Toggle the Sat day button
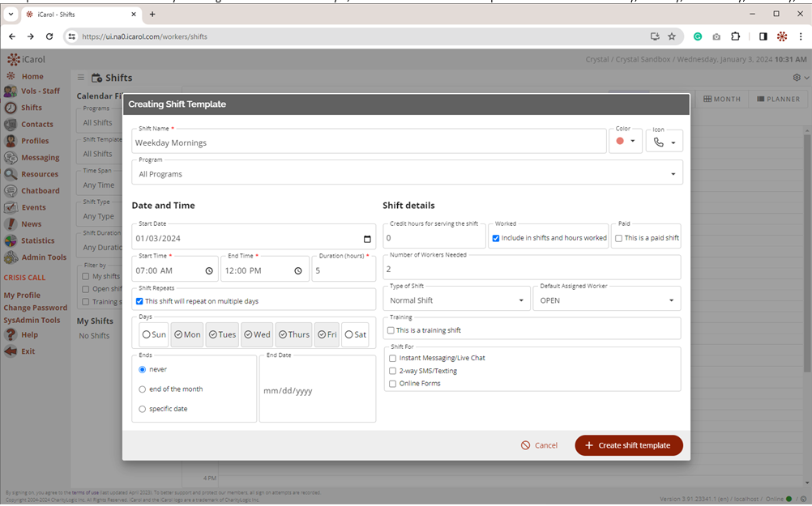 click(x=355, y=334)
